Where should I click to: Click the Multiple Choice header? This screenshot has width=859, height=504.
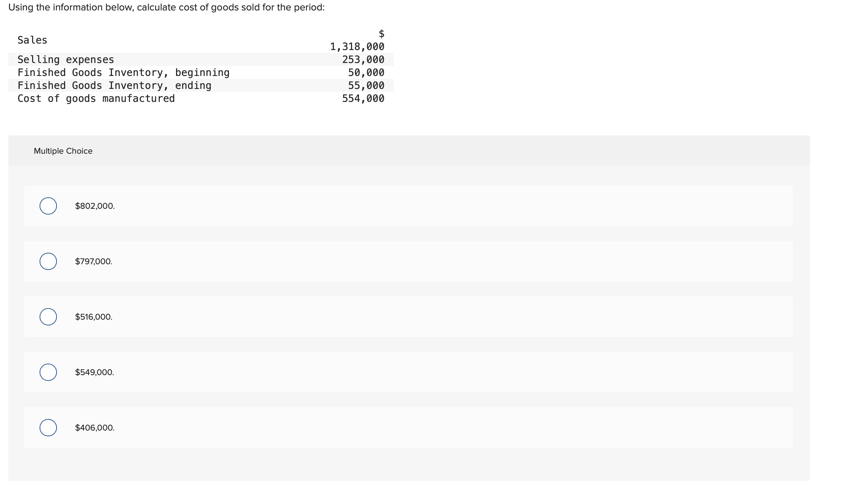tap(63, 151)
